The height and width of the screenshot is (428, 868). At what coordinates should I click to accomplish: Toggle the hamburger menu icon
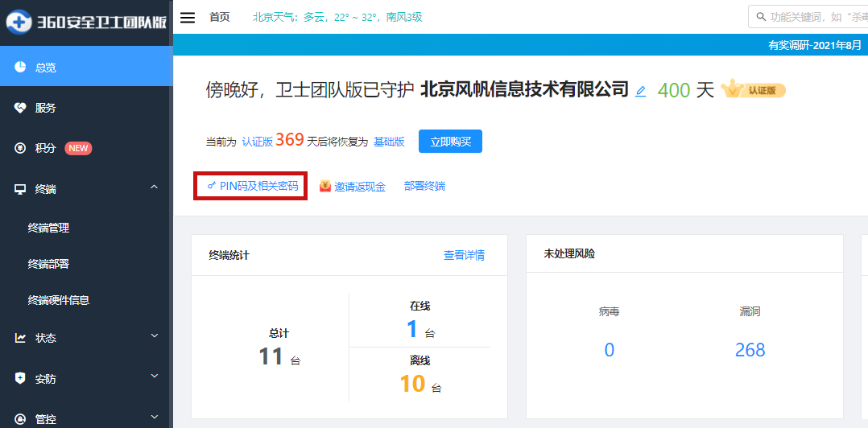(188, 18)
